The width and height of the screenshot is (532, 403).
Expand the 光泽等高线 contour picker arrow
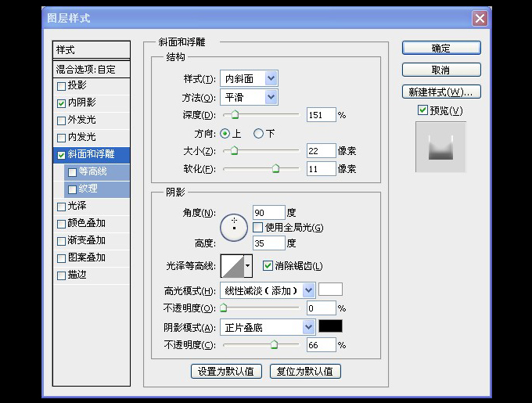pos(248,265)
